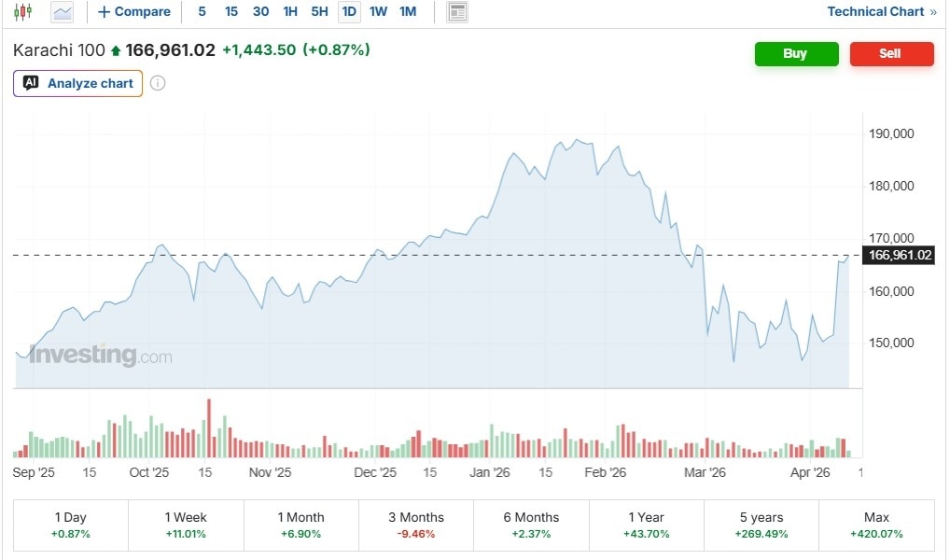This screenshot has width=950, height=560.
Task: Show the 1 Year range
Action: click(646, 525)
